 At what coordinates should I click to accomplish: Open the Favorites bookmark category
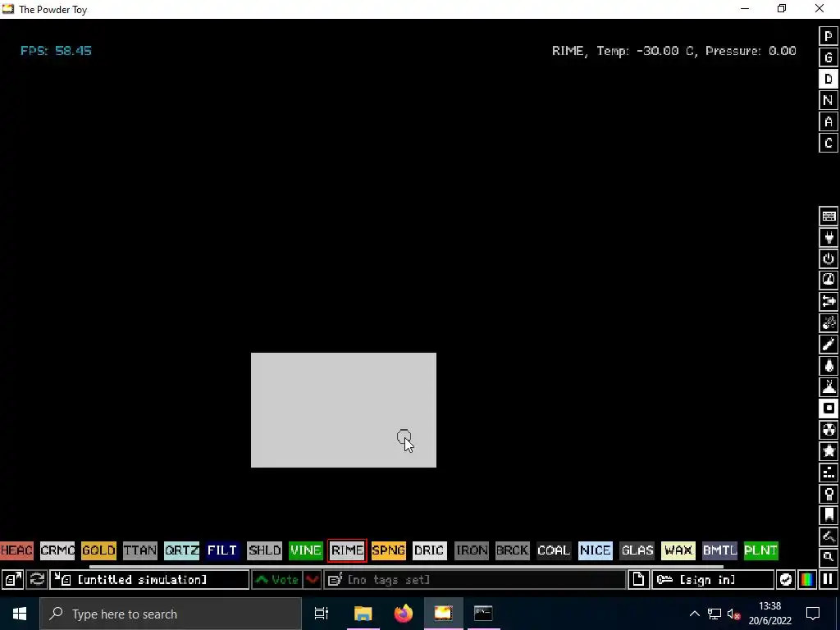point(829,515)
